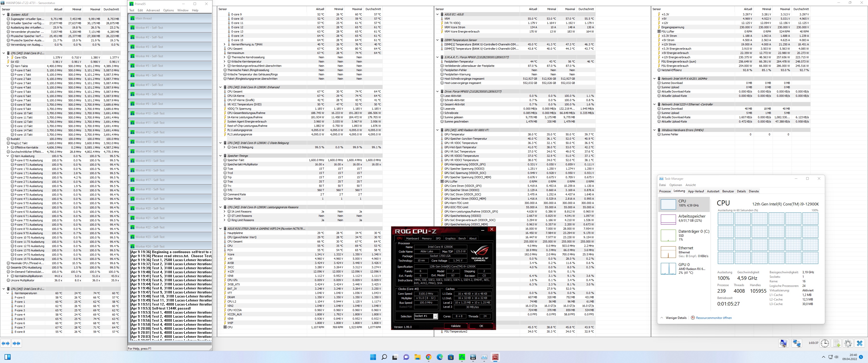This screenshot has height=363, width=868.
Task: Switch to Graphics tab in CPU-Z
Action: (x=450, y=238)
